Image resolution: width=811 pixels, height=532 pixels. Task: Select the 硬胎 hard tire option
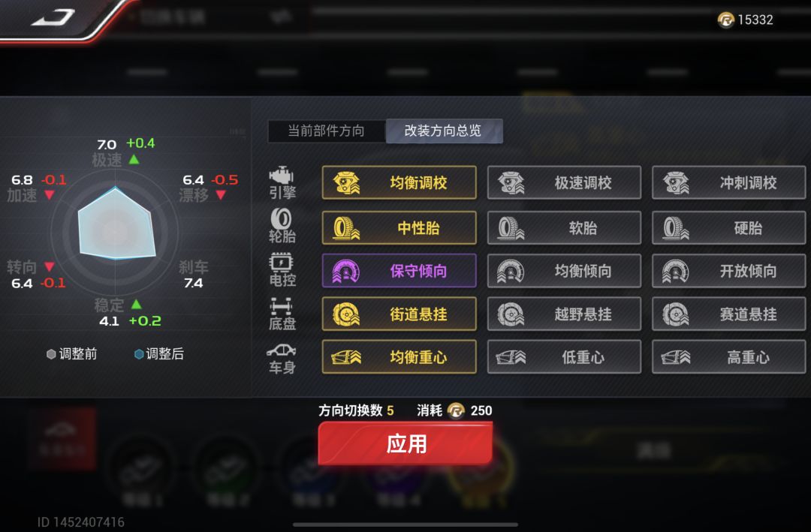tap(728, 227)
